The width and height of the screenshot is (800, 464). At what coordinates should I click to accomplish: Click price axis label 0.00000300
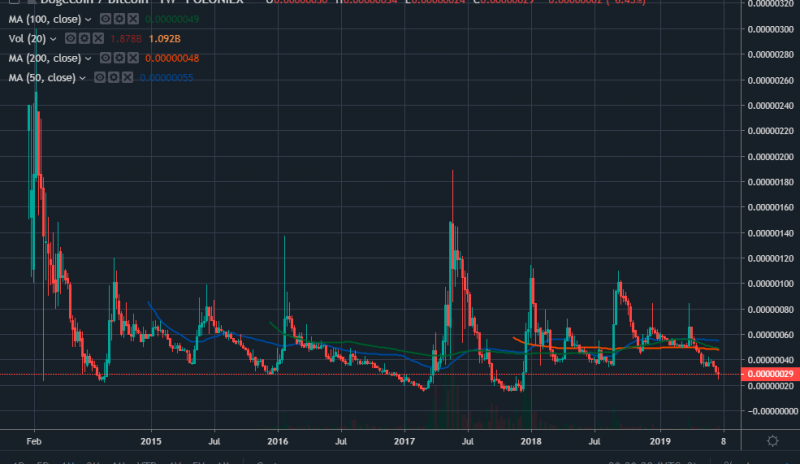[x=770, y=29]
